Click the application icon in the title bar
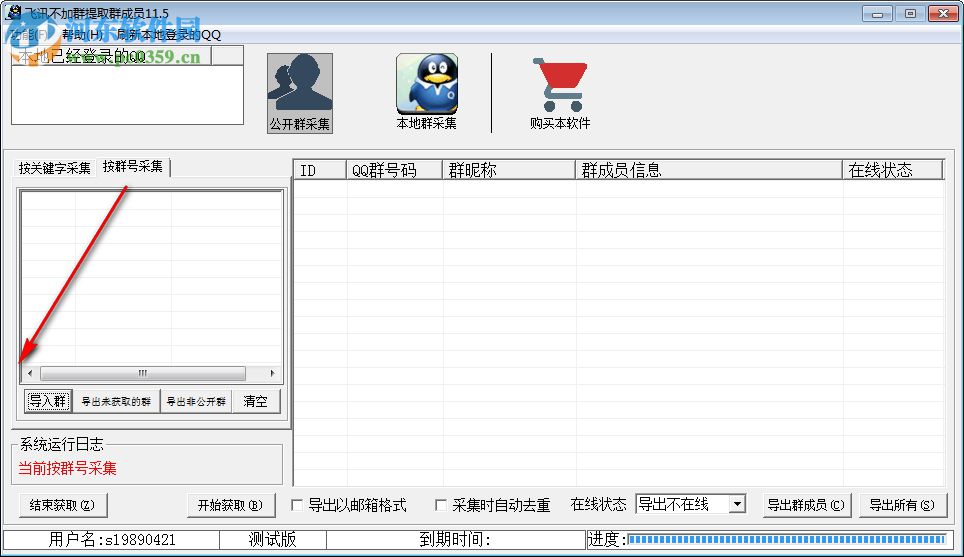The image size is (964, 557). (x=14, y=12)
